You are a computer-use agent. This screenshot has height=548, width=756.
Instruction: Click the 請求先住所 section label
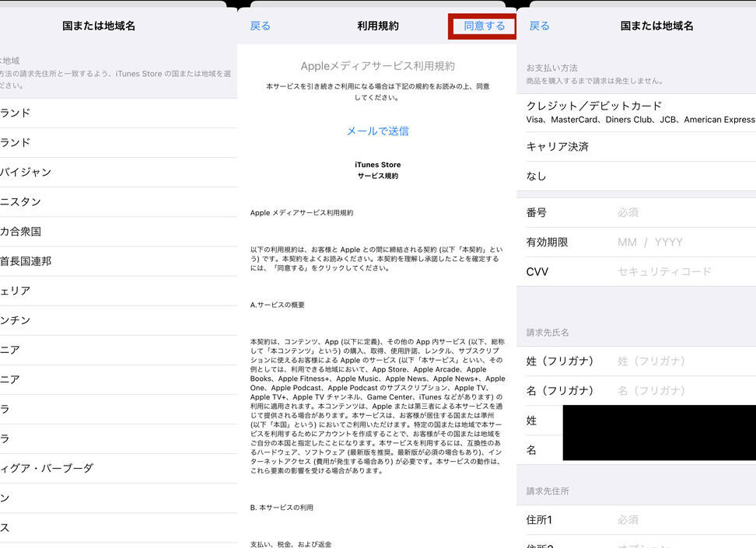click(x=548, y=491)
